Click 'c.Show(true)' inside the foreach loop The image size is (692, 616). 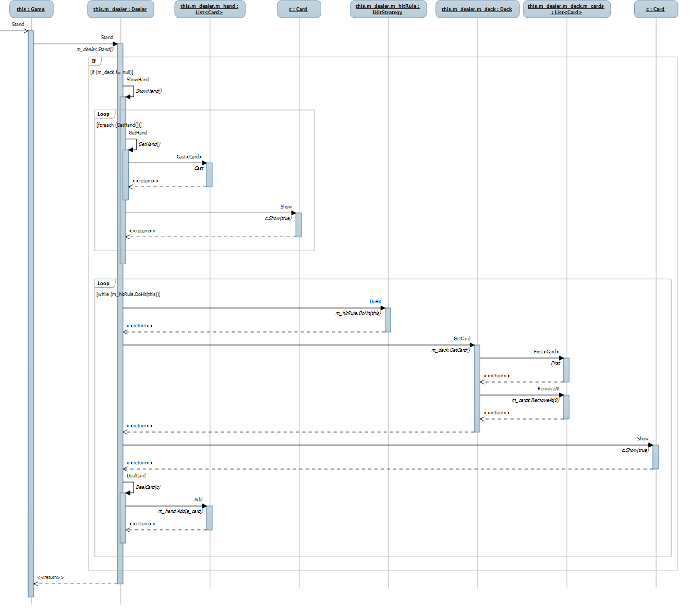pos(278,218)
